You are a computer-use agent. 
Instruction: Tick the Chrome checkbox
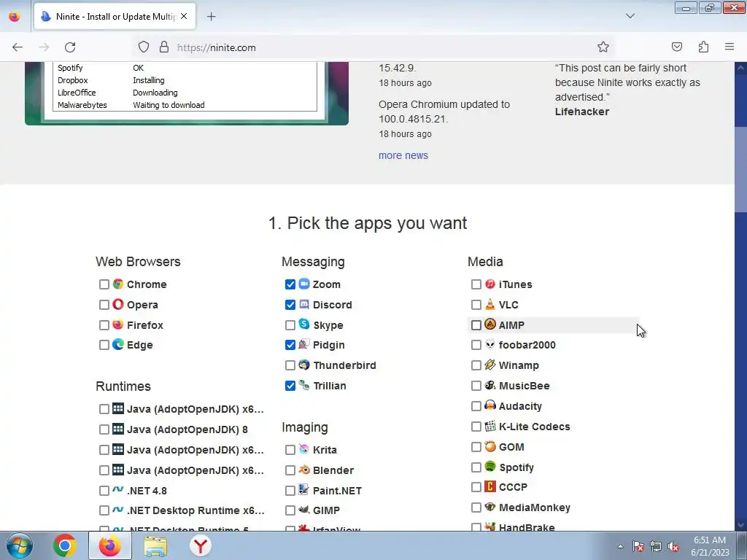pos(104,284)
